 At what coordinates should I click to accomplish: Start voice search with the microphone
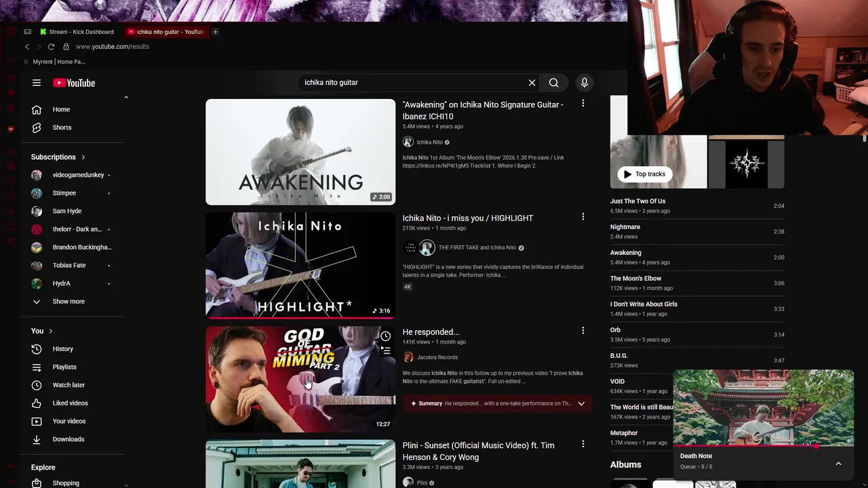(585, 83)
